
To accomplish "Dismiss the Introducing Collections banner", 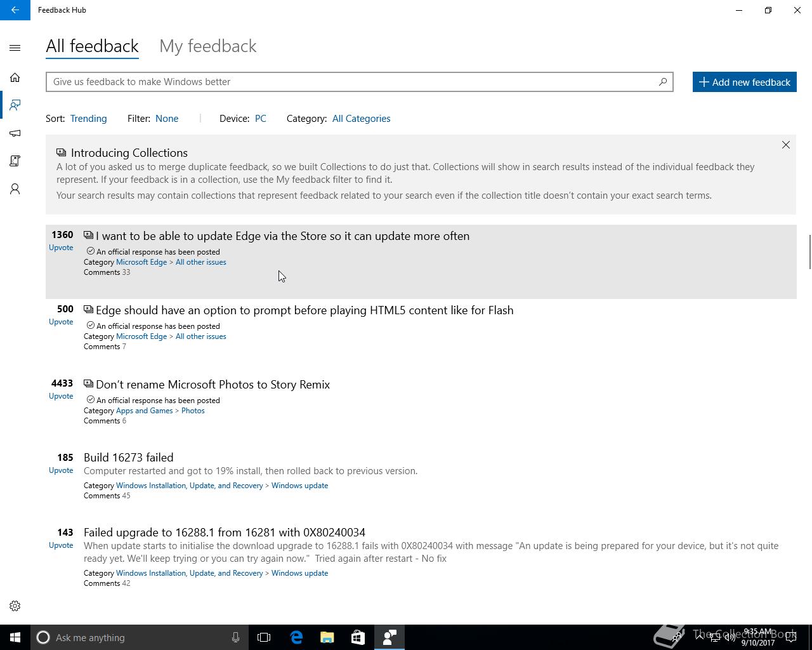I will [x=786, y=145].
